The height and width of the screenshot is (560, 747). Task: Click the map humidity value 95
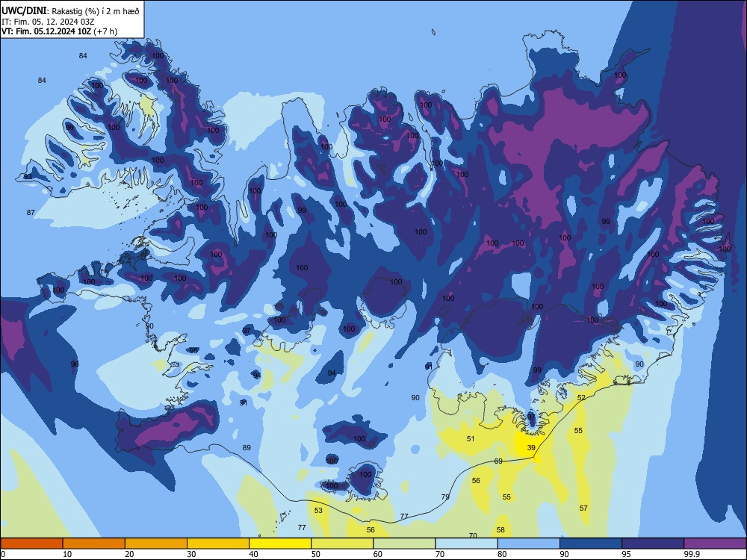[x=193, y=350]
